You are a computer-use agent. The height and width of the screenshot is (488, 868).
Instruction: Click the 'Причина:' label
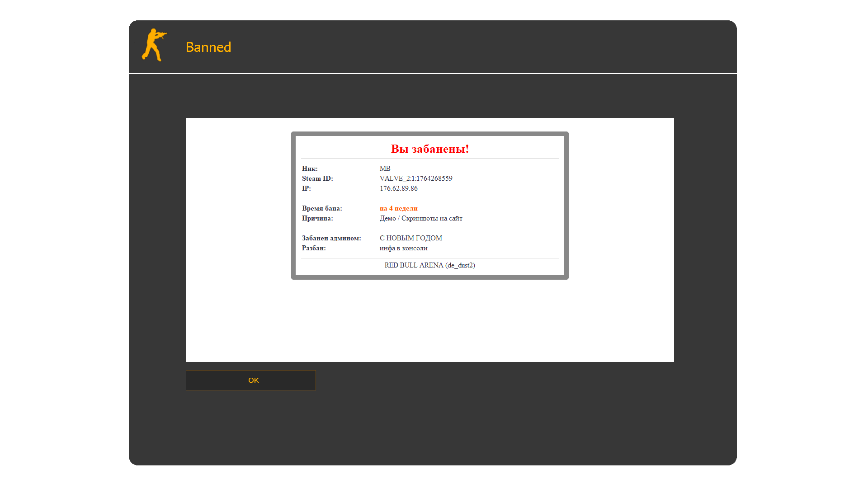pos(317,218)
